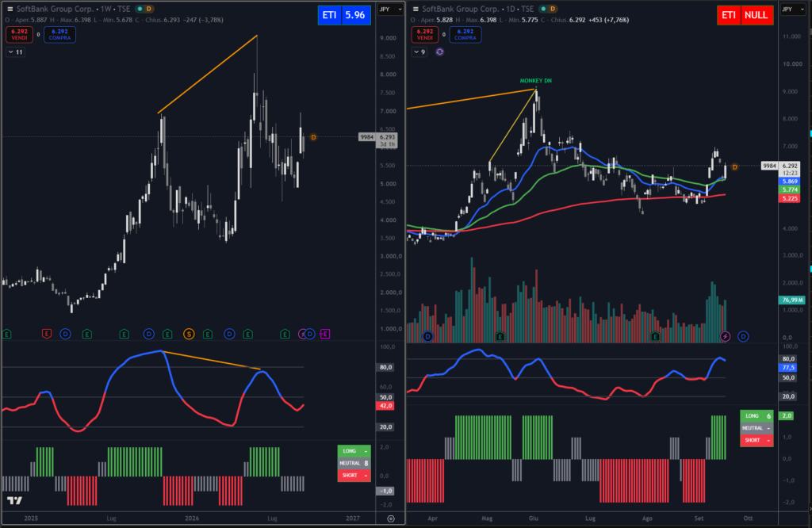Screen dimensions: 812x528
Task: Click the SHORT row in weekly signal table
Action: 354,476
